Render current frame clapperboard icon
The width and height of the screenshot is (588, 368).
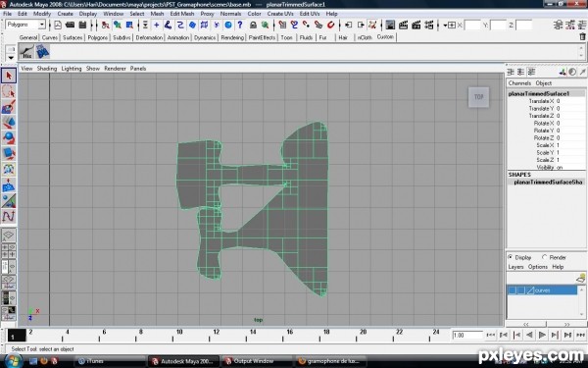point(403,25)
